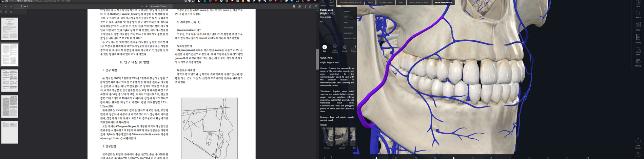The image size is (644, 159).
Task: Select the Cardiovascular System breadcrumb tab
Action: (x=350, y=2)
